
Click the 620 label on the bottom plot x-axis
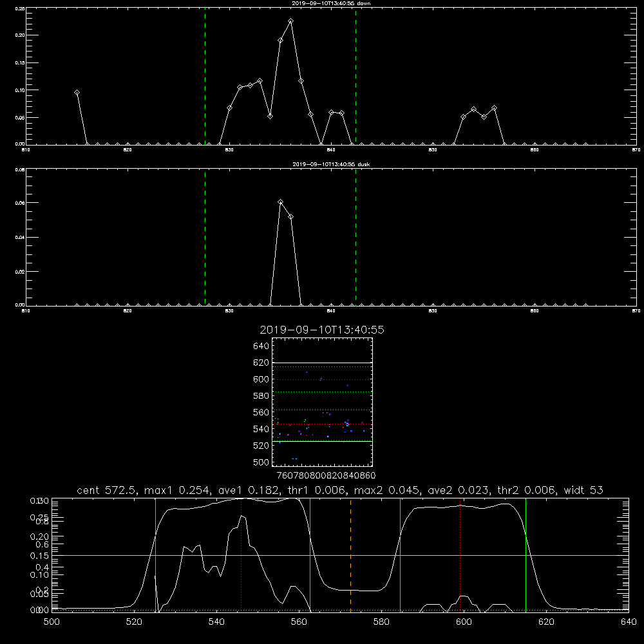click(546, 622)
